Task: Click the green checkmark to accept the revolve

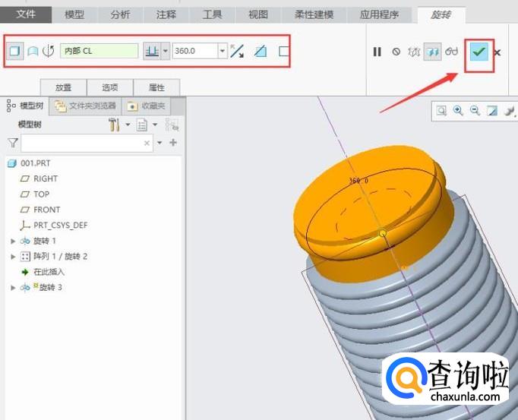Action: (x=478, y=52)
